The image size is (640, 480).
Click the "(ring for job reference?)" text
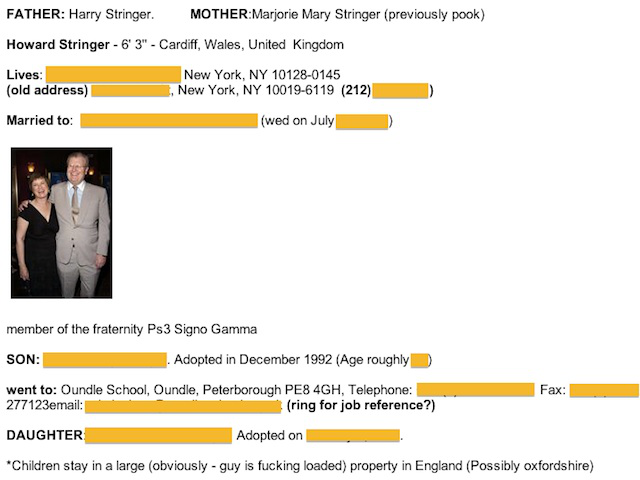pos(361,405)
